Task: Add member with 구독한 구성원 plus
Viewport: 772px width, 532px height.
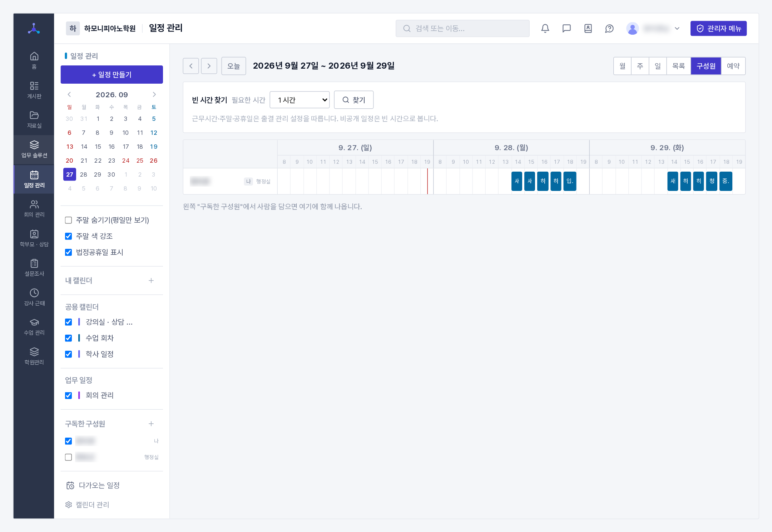Action: tap(151, 424)
